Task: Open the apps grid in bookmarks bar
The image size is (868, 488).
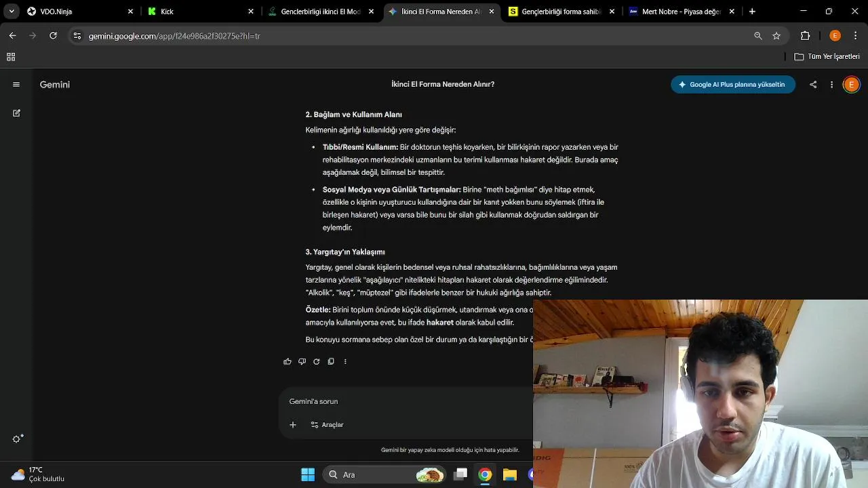Action: [x=11, y=57]
